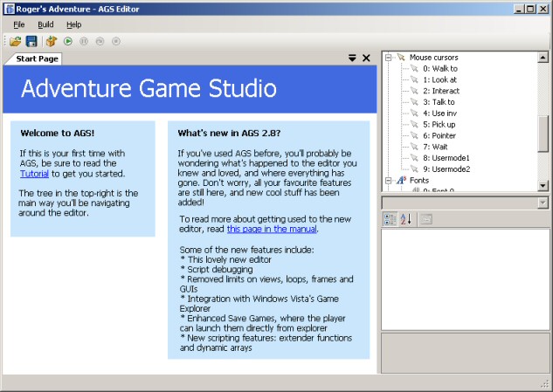
Task: Select '2: Interact' cursor in tree
Action: click(440, 91)
